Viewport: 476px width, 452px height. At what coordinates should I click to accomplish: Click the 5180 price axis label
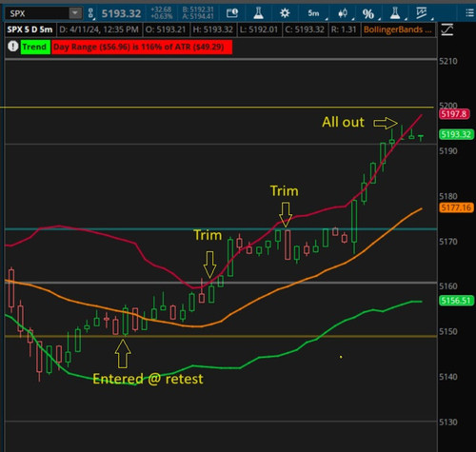click(x=448, y=196)
